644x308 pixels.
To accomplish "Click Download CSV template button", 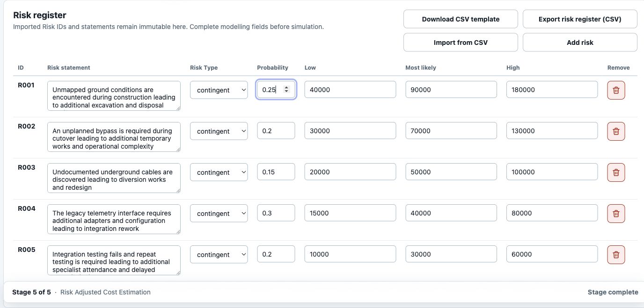I will coord(461,19).
